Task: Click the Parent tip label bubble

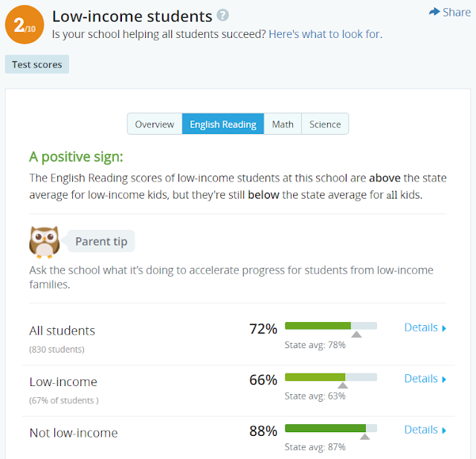Action: [101, 241]
